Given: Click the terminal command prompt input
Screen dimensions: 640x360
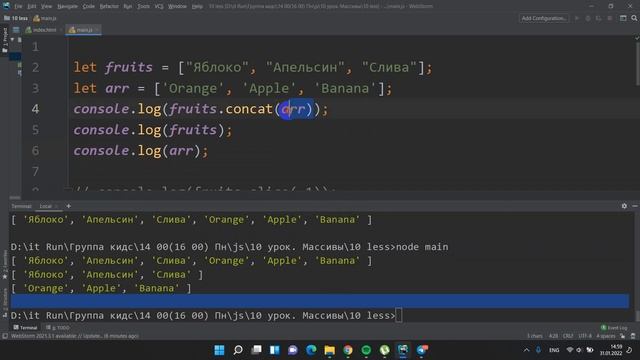Looking at the screenshot, I should coord(398,316).
